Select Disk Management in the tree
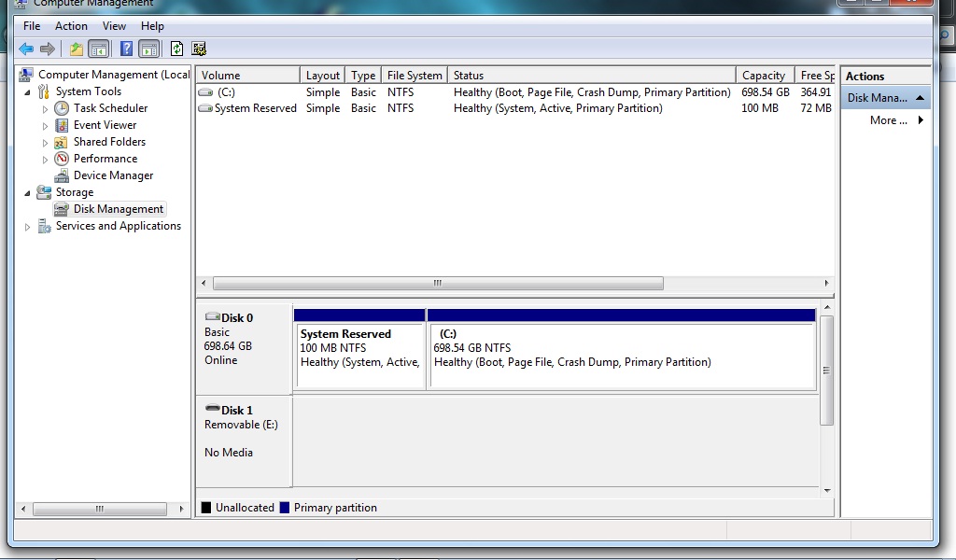Screen dimensions: 956x560 [119, 209]
